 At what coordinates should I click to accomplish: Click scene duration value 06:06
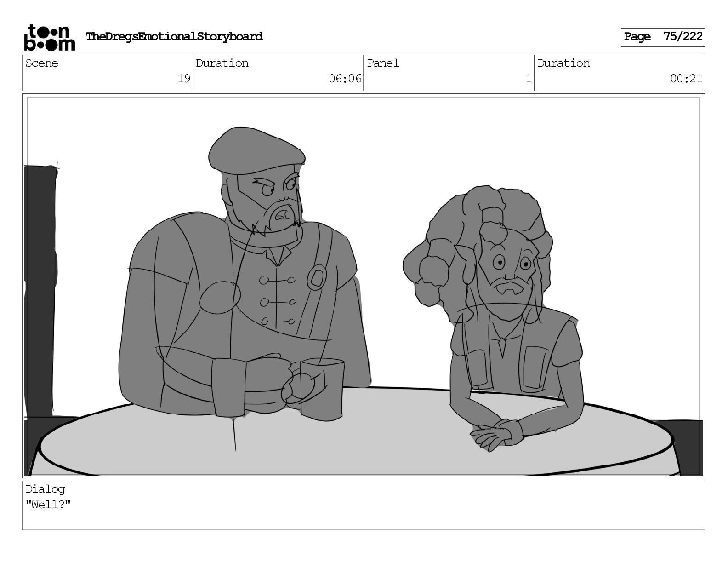(345, 79)
